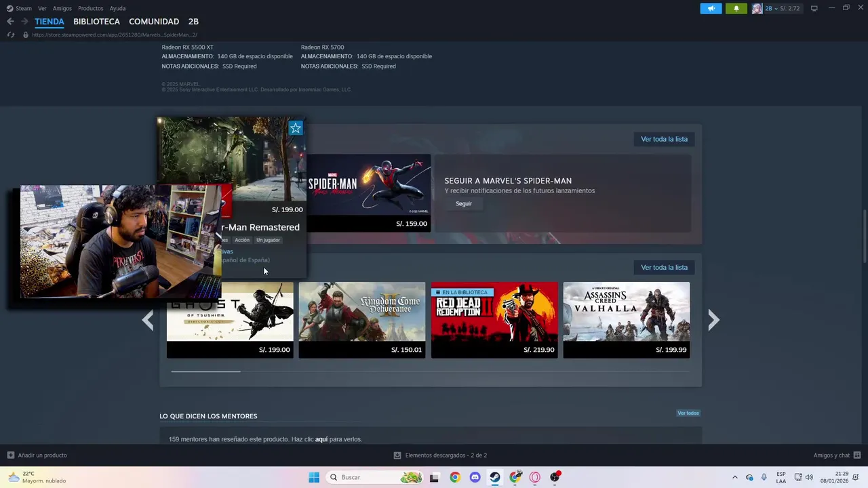The image size is (868, 488).
Task: Open the Amigos menu
Action: tap(62, 8)
